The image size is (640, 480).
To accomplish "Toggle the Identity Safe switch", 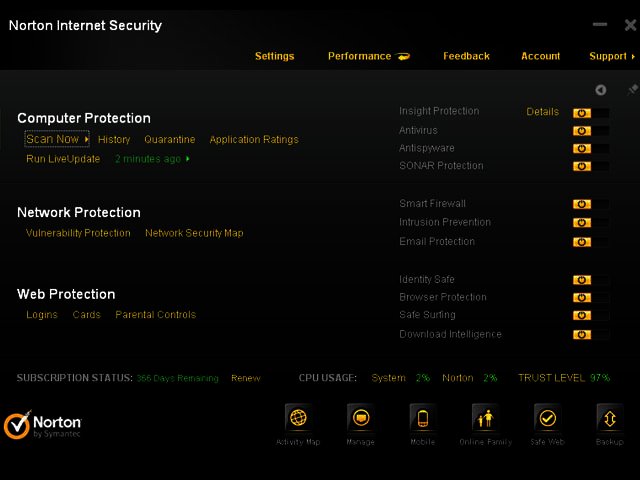I will (591, 280).
